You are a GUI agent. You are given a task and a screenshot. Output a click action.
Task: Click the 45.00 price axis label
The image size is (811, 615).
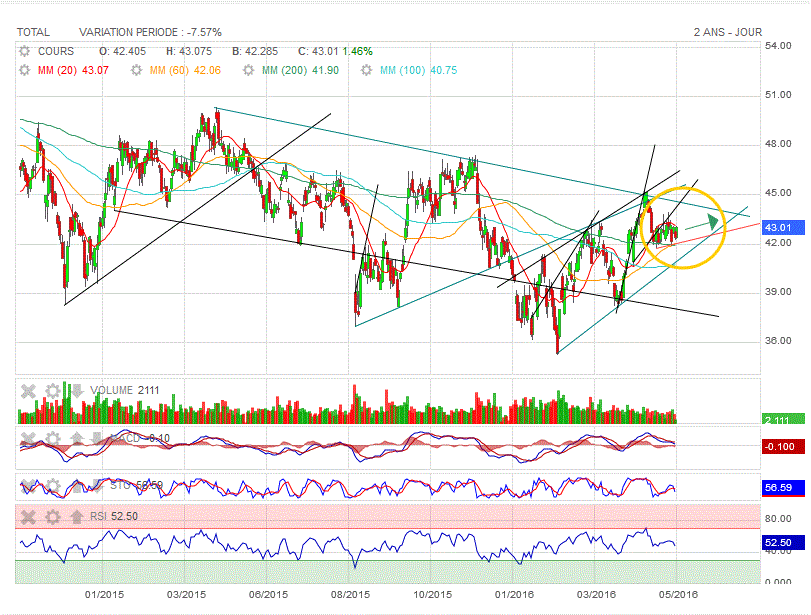point(778,193)
